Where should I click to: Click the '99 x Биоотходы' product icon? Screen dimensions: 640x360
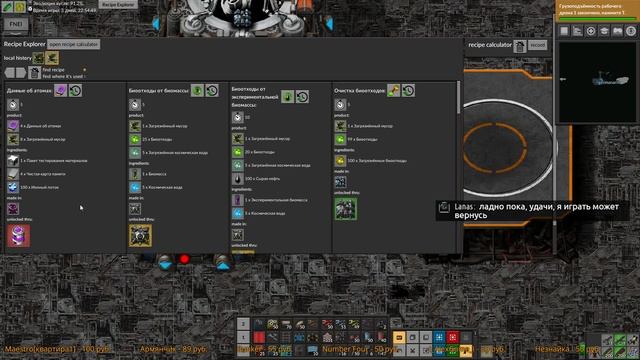click(x=340, y=139)
